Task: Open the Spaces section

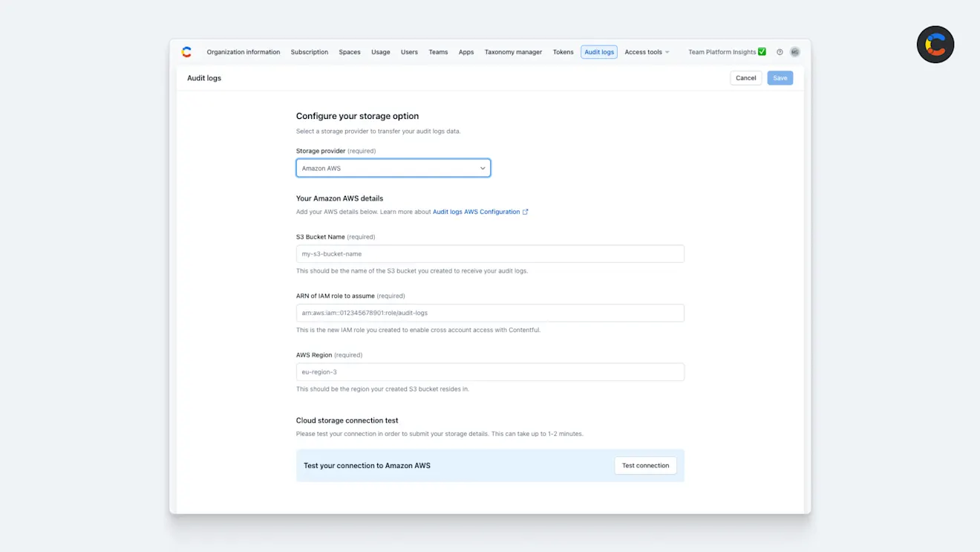Action: [349, 51]
